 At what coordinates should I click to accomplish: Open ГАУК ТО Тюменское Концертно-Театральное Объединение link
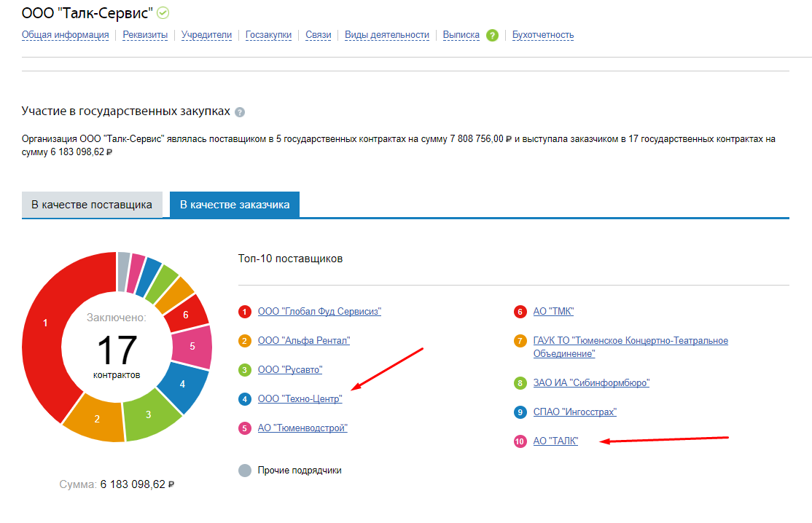click(631, 347)
